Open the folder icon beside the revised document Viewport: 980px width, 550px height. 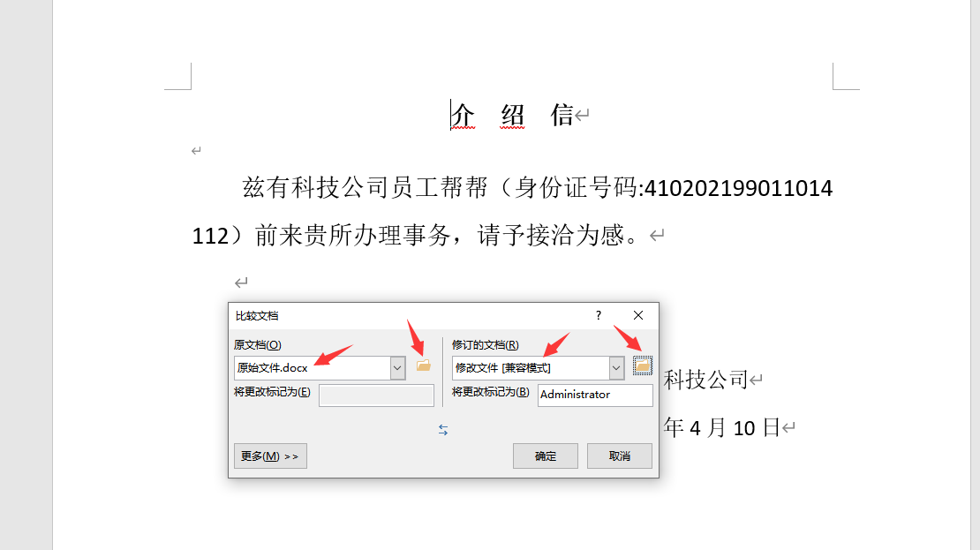pos(642,365)
